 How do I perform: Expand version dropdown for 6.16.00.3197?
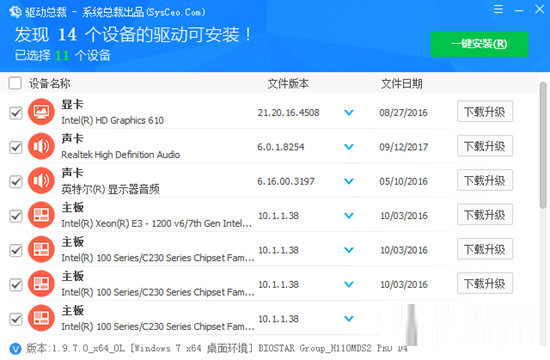pyautogui.click(x=349, y=181)
